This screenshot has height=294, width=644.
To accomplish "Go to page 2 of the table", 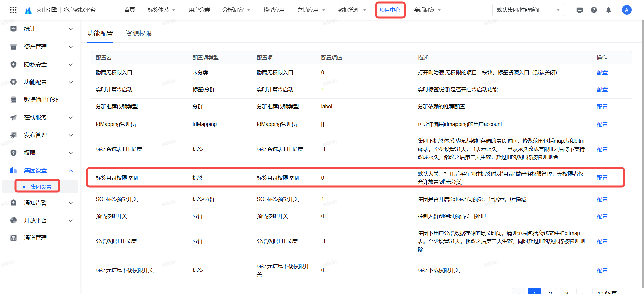I will point(550,291).
